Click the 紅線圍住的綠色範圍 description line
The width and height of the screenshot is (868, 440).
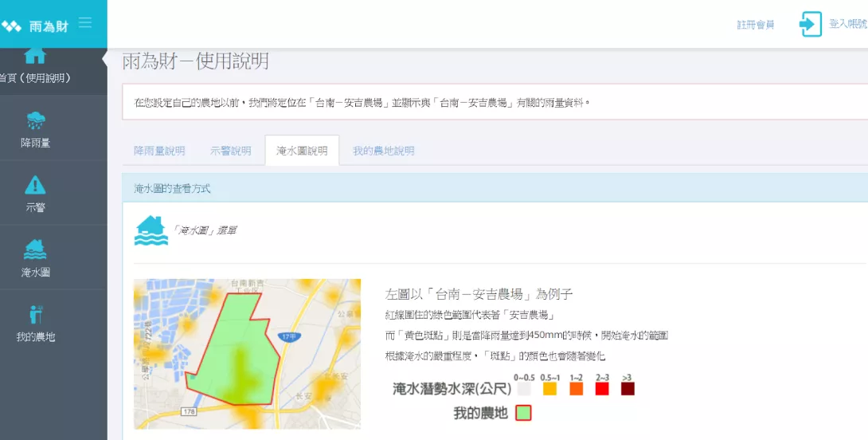pyautogui.click(x=470, y=316)
